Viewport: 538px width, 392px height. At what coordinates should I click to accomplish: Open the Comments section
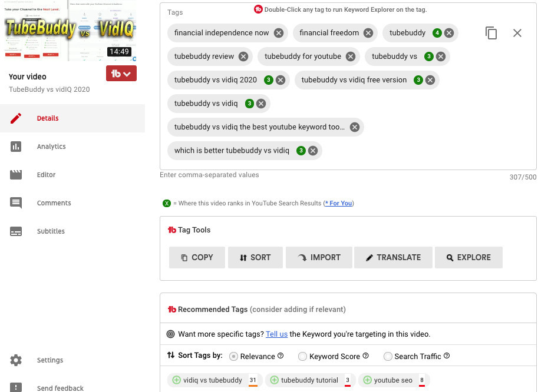(72, 203)
